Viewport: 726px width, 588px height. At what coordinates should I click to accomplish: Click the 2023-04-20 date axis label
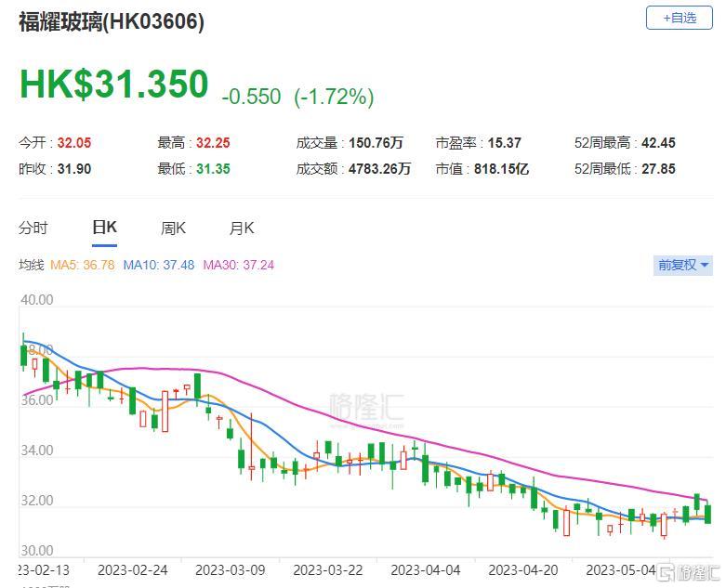pos(523,570)
